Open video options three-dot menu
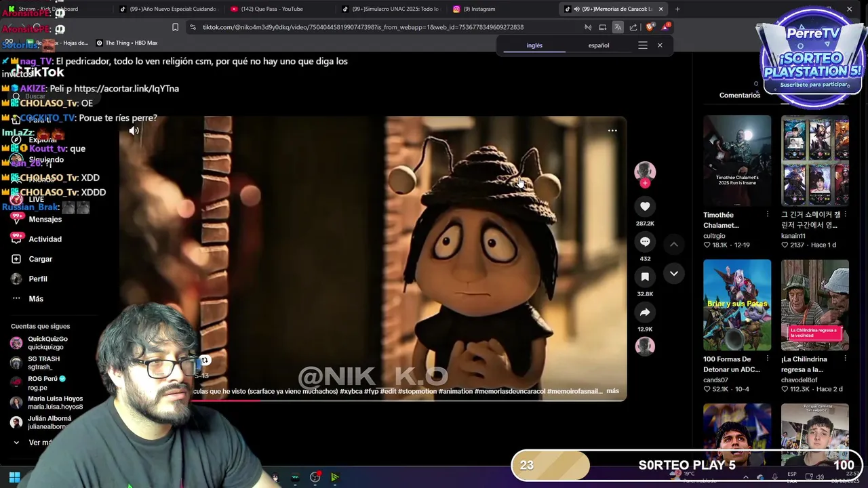Viewport: 868px width, 488px height. (x=612, y=131)
